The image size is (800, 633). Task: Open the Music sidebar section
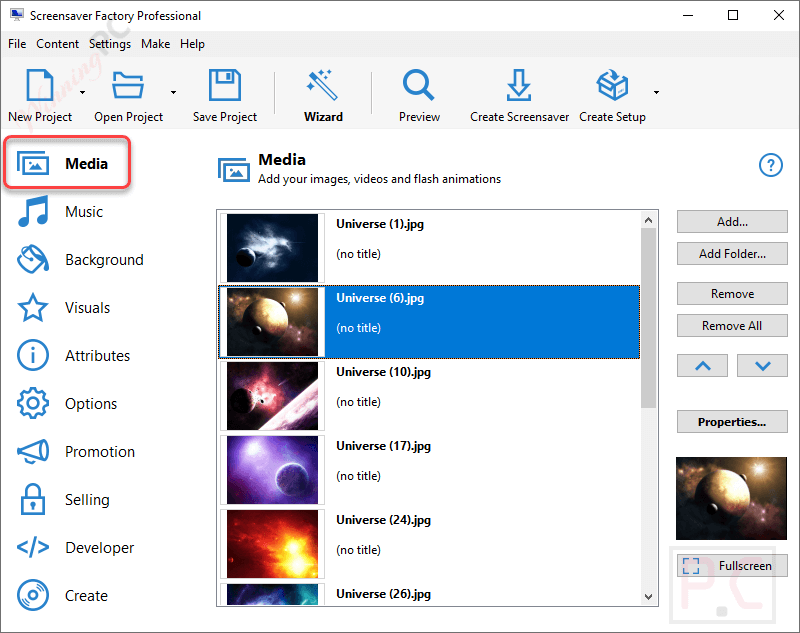(x=60, y=211)
